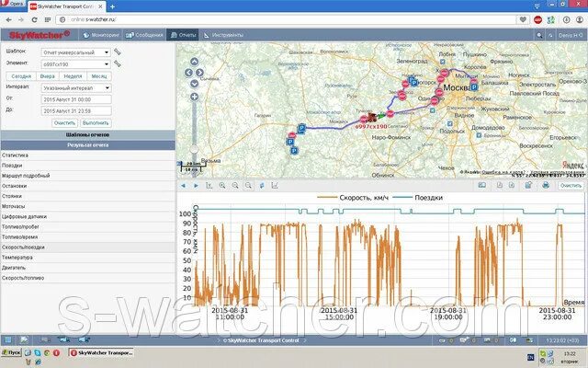Click SkyWatcher Transport taskbar button

101,352
